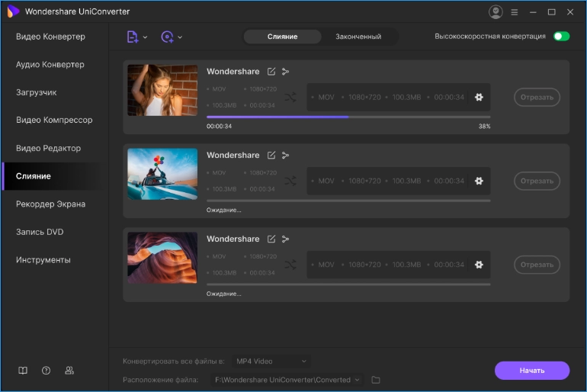
Task: Click the third video's output format box
Action: (398, 265)
